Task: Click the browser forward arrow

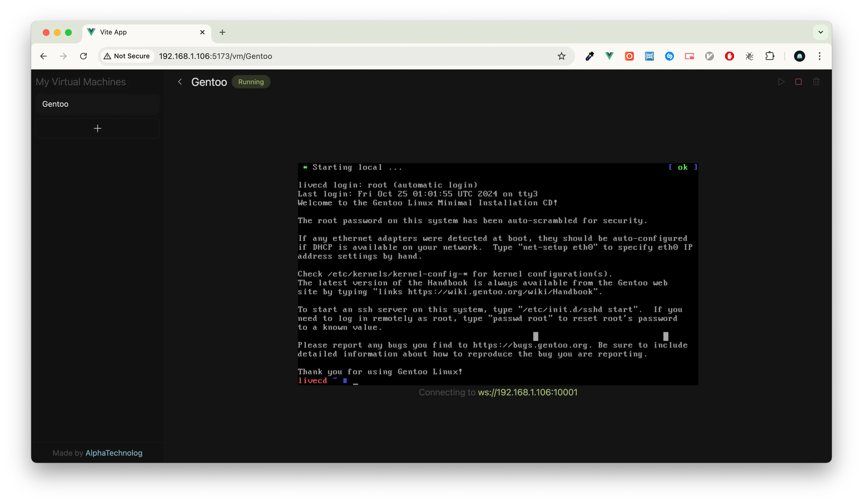Action: (63, 56)
